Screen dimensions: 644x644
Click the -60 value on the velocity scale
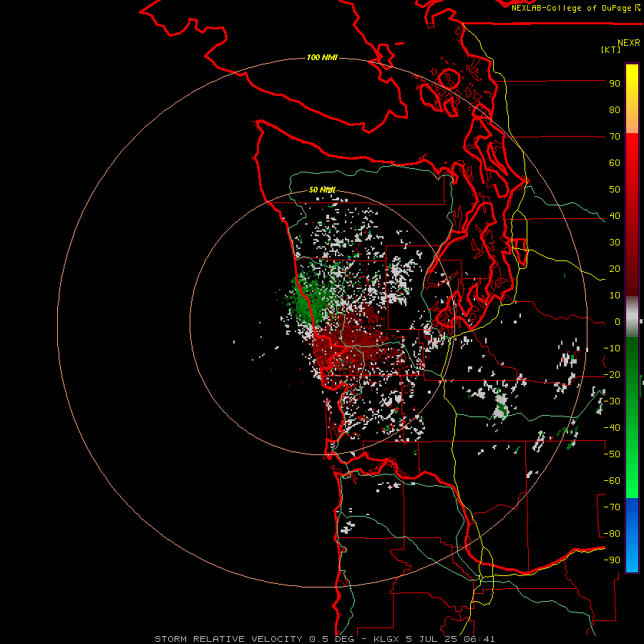click(612, 481)
